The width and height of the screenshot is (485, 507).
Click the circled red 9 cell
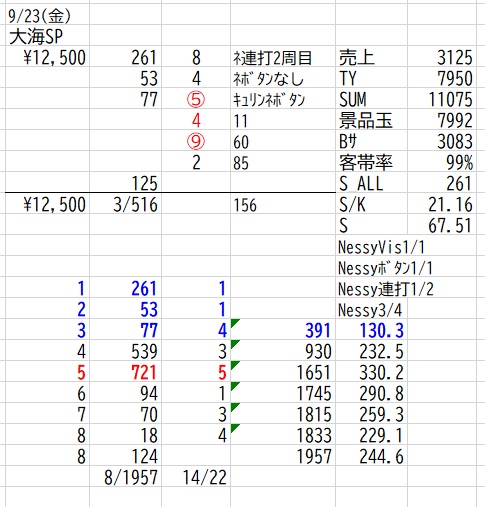click(196, 142)
